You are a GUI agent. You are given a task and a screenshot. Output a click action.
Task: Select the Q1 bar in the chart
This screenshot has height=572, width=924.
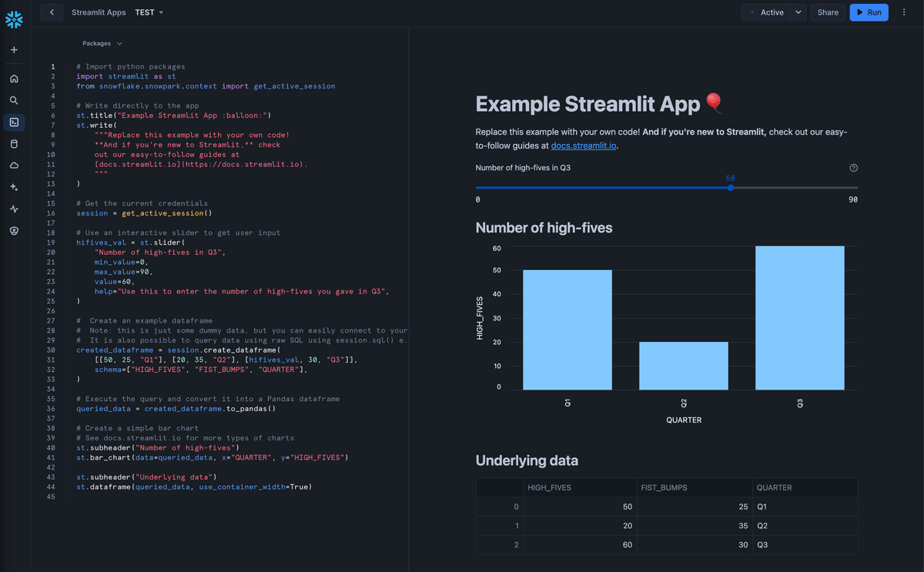tap(567, 329)
